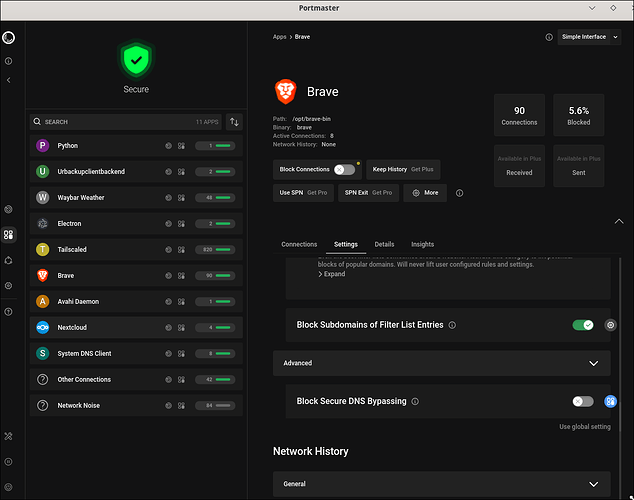This screenshot has width=634, height=500.
Task: Open the network globe view in sidebar
Action: coord(8,209)
